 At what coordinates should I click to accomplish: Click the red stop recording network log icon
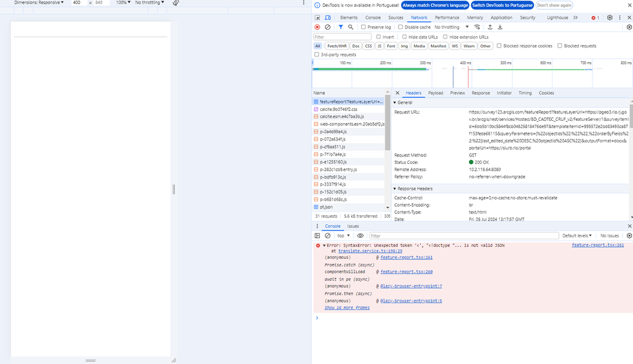coord(317,27)
